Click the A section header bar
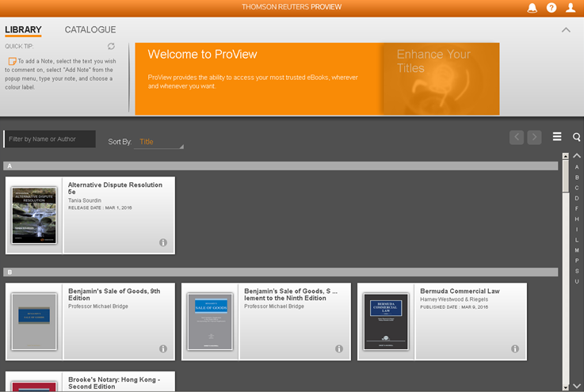 tap(281, 166)
